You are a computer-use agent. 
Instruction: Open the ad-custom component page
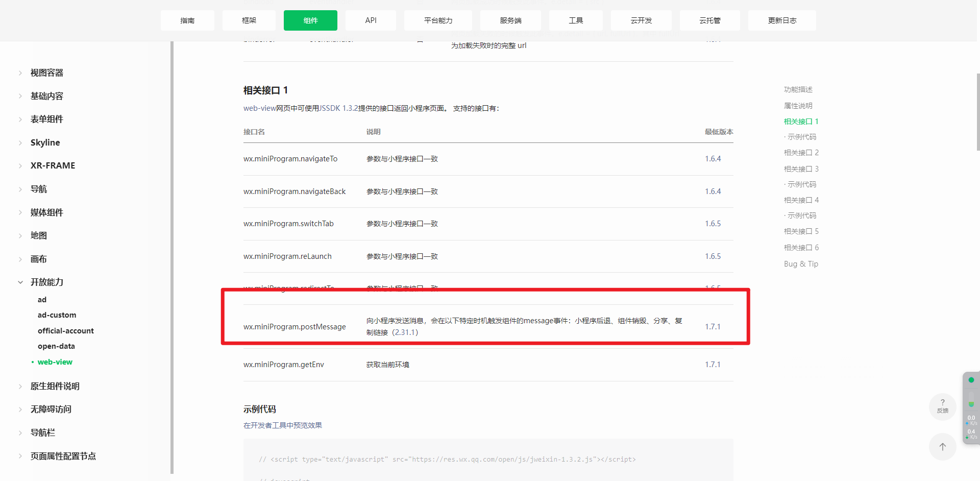pos(57,315)
